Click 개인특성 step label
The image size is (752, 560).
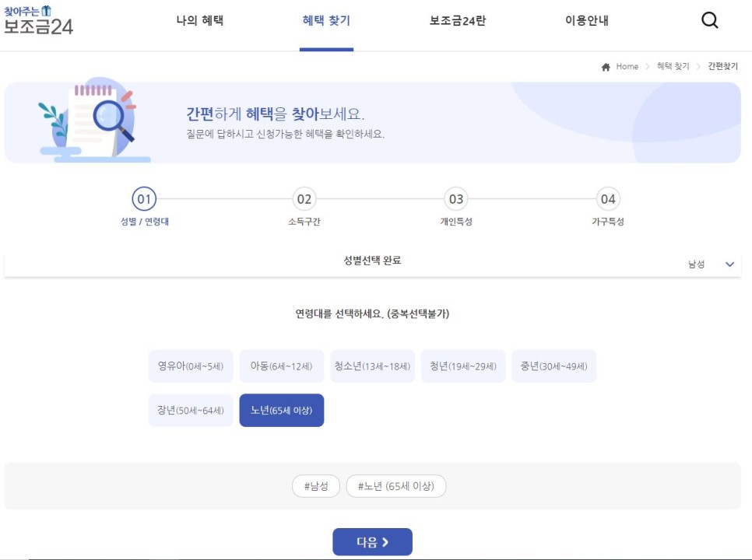456,222
